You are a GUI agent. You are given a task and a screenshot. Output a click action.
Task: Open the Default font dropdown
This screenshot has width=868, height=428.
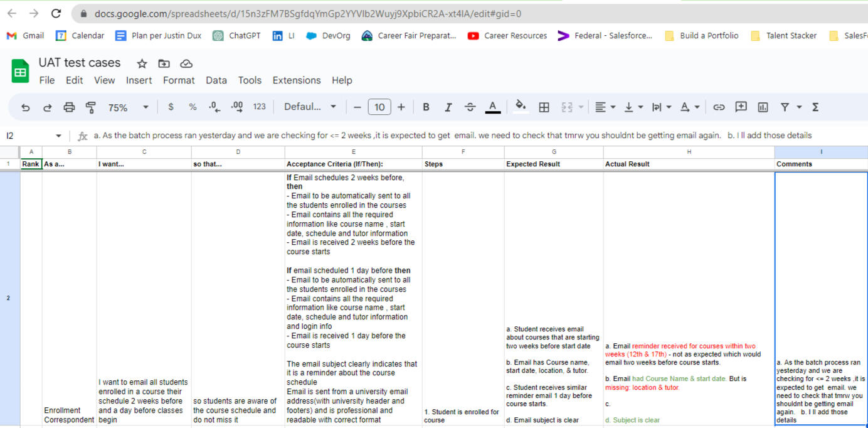[310, 107]
